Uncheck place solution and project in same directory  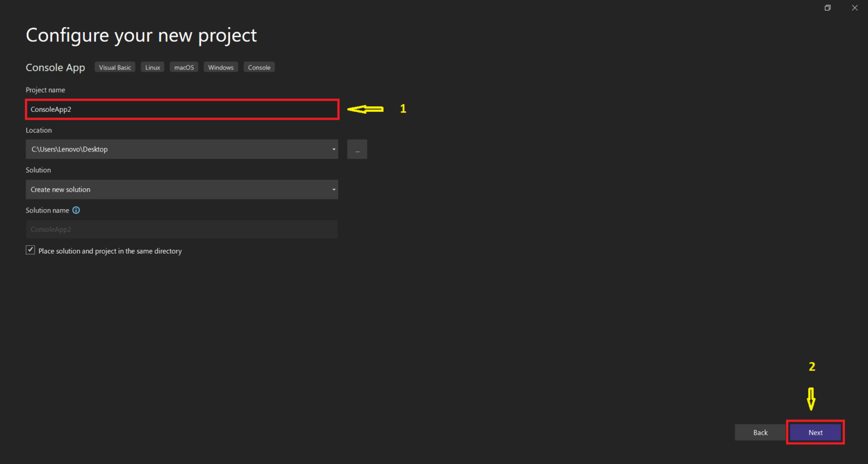tap(30, 250)
